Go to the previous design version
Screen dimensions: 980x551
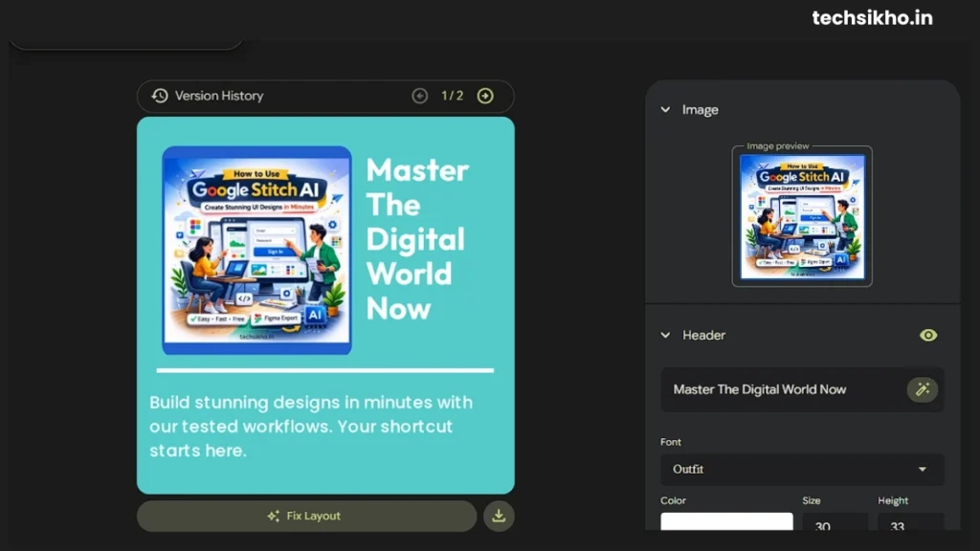pos(419,96)
